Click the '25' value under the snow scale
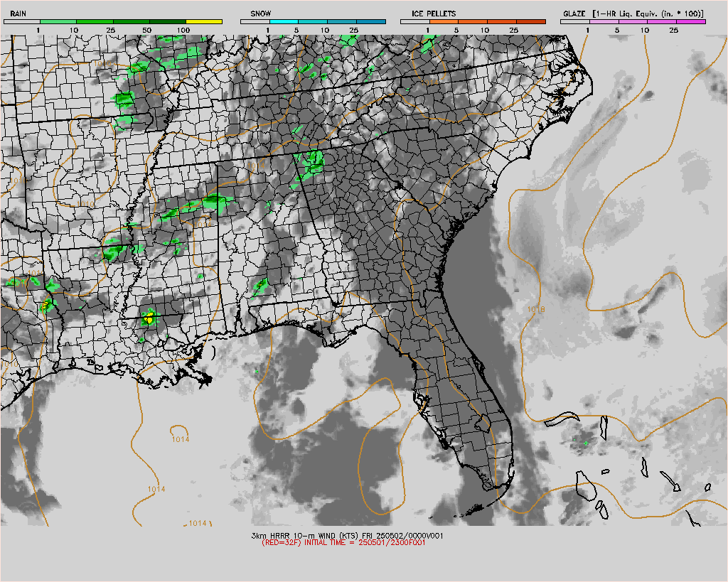This screenshot has height=582, width=728. 354,30
